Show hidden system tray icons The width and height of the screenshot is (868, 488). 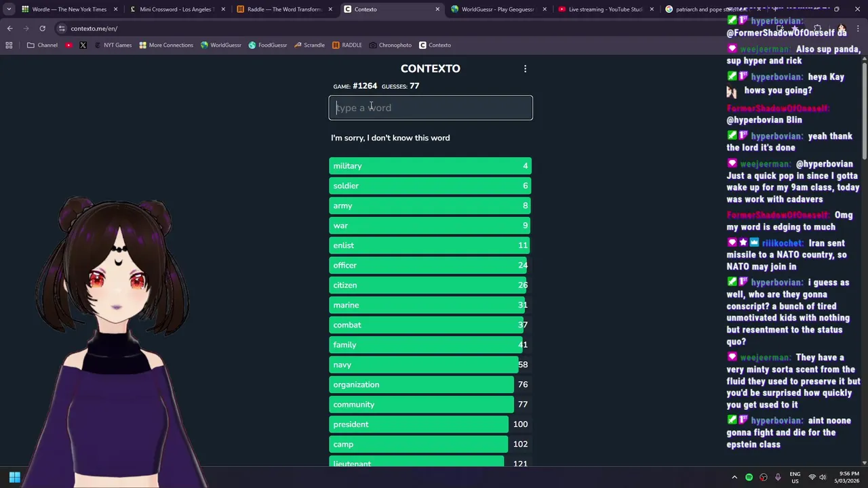pyautogui.click(x=734, y=477)
